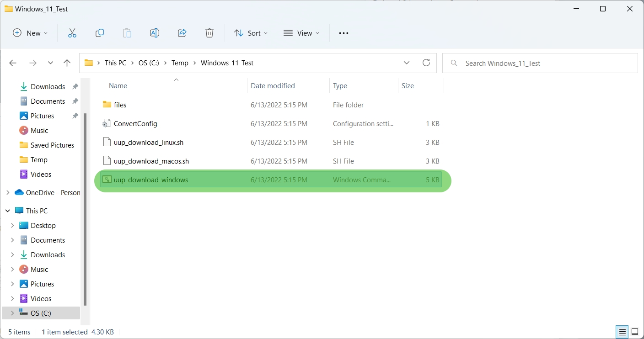Go up one folder level arrow

[67, 63]
